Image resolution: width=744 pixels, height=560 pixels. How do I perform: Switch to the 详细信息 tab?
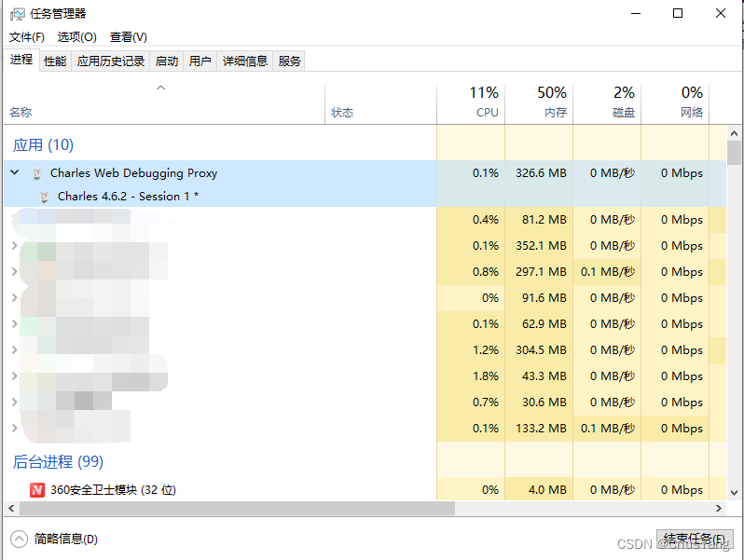(x=245, y=61)
